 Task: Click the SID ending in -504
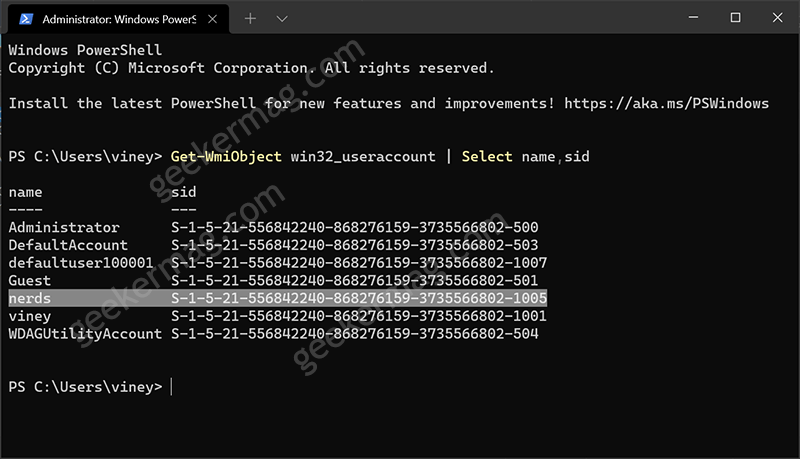pos(355,334)
